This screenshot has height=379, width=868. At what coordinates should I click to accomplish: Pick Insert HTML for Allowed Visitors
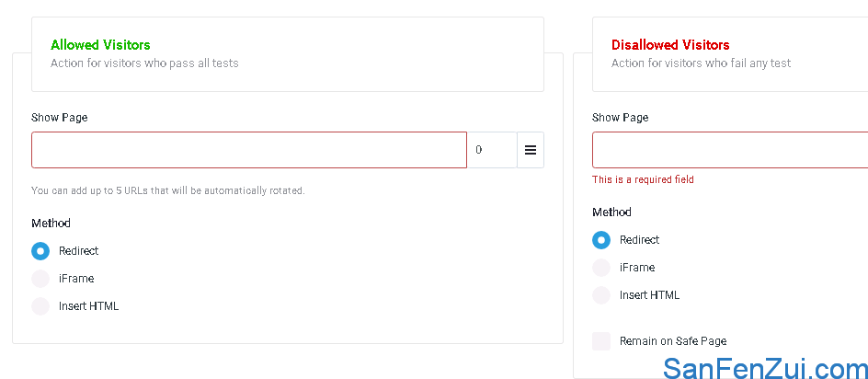(40, 306)
